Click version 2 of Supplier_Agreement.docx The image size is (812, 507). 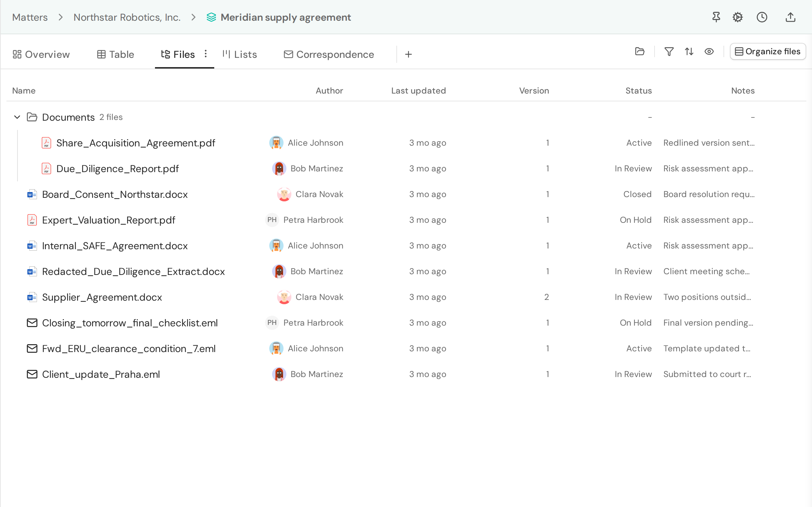(547, 297)
